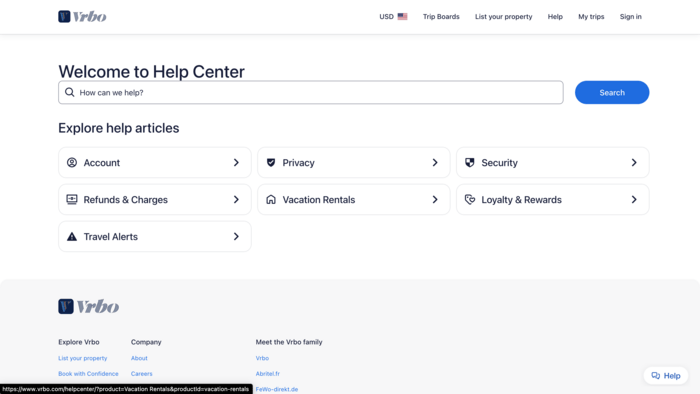Click footer link FeWo-direkt.de

[277, 389]
